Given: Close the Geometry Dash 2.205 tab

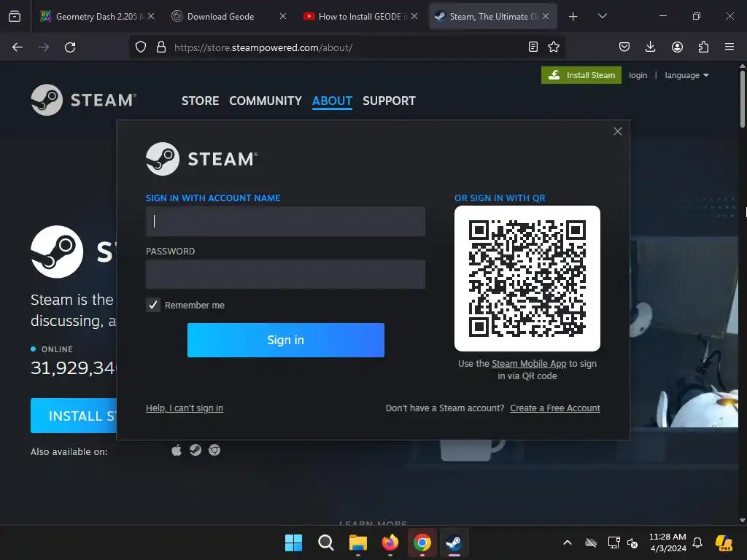Looking at the screenshot, I should [x=151, y=17].
